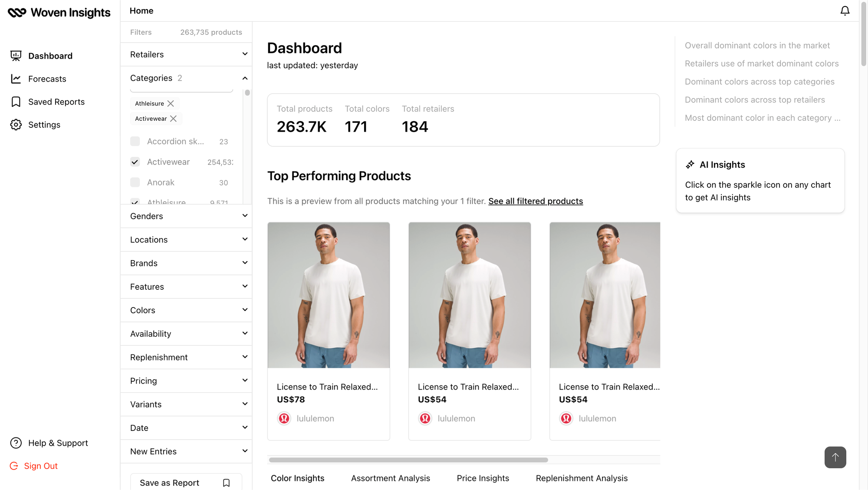Expand the Colors filter section
Screen dimensions: 868x490
186,310
